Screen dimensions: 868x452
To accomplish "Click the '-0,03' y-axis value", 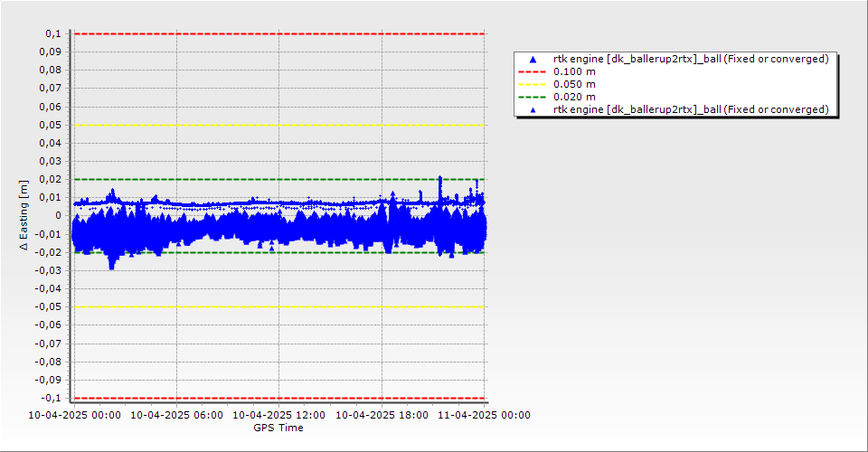I will pyautogui.click(x=48, y=270).
